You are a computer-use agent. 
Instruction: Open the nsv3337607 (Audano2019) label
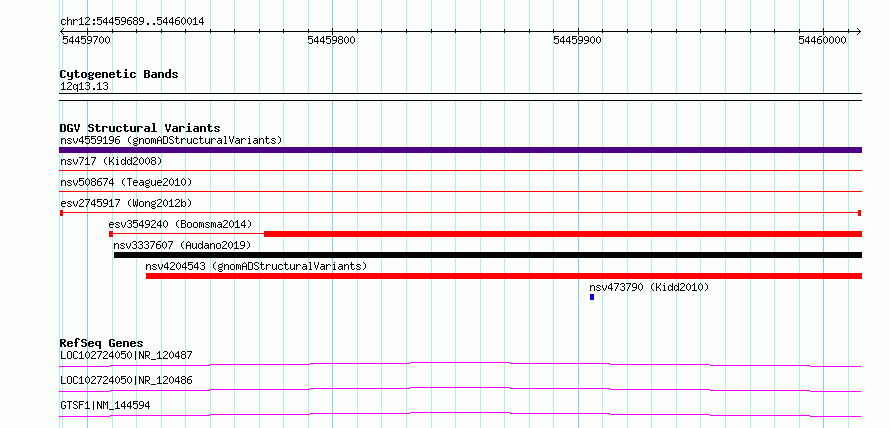pyautogui.click(x=182, y=245)
